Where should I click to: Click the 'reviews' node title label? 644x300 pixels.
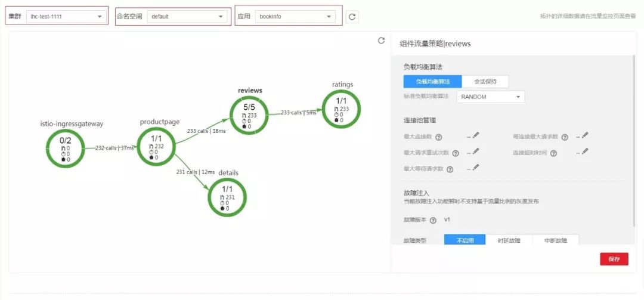pos(250,90)
